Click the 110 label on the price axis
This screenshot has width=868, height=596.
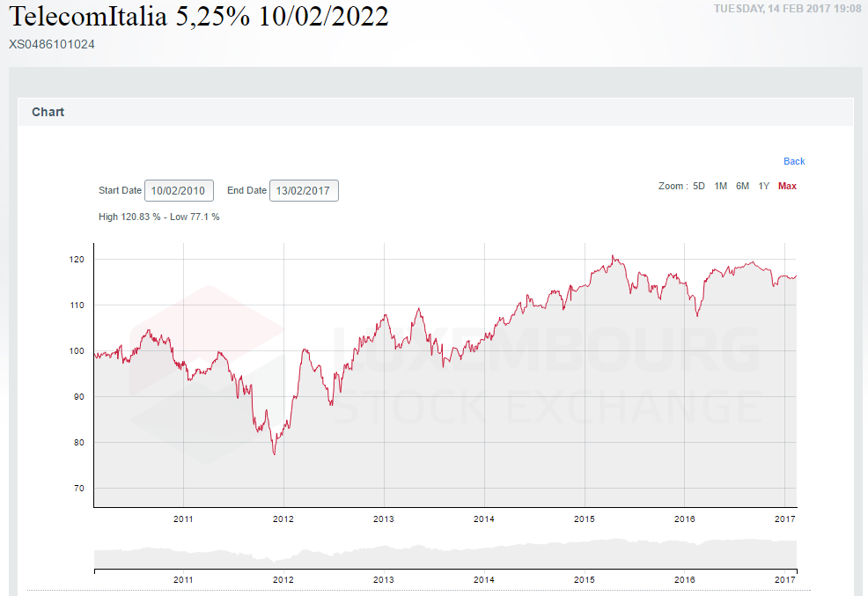click(x=77, y=305)
